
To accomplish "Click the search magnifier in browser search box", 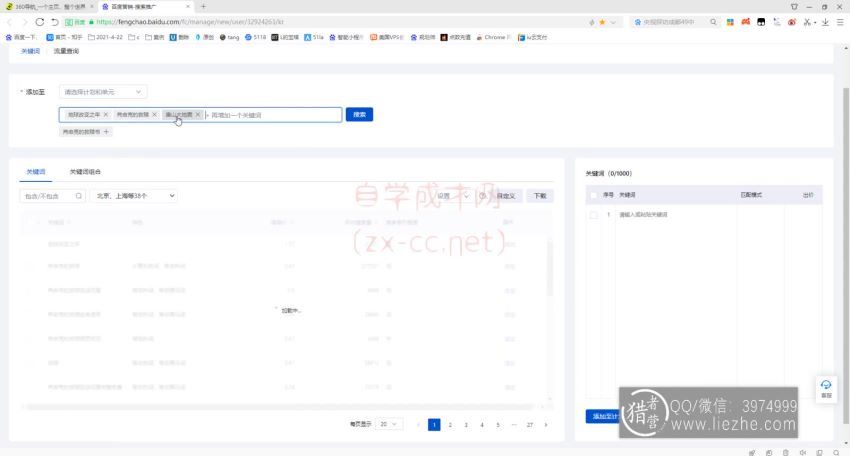I will (713, 22).
